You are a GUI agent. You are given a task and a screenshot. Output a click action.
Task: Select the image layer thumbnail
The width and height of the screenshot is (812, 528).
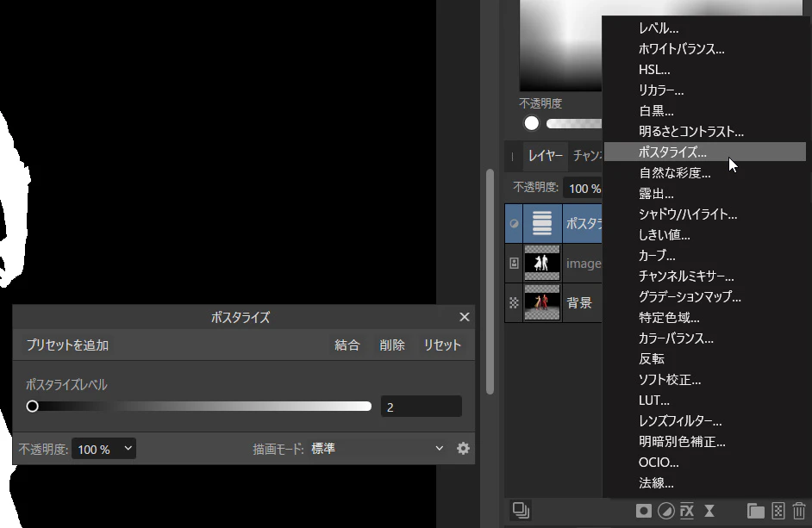542,263
